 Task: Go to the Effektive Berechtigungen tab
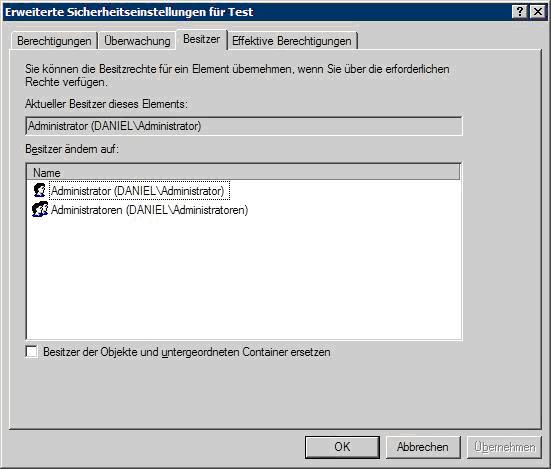[292, 41]
